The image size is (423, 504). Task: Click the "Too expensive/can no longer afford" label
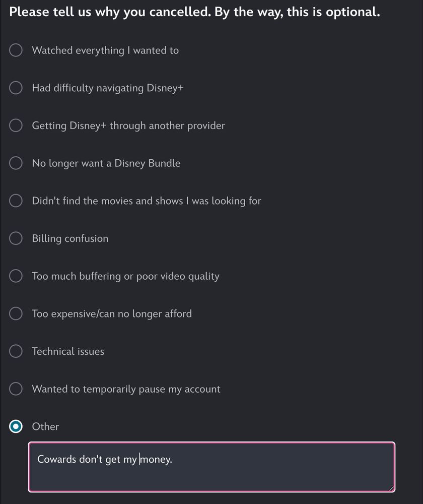tap(112, 313)
